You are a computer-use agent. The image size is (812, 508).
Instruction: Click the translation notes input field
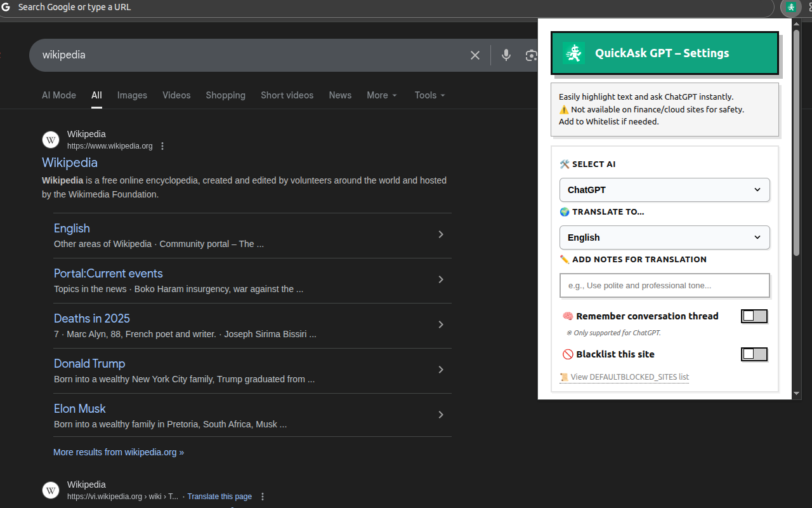tap(664, 285)
